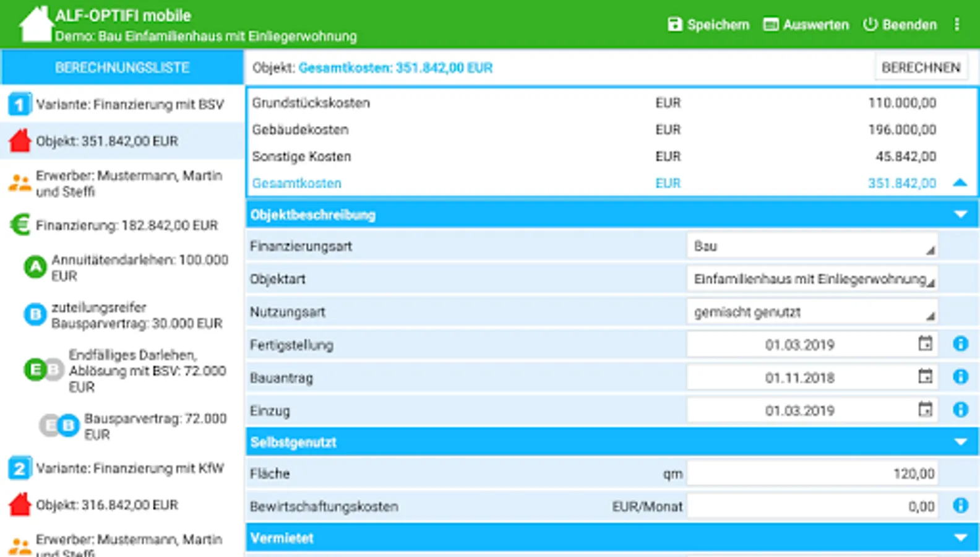
Task: Open calendar picker for Bauantrag
Action: tap(925, 376)
